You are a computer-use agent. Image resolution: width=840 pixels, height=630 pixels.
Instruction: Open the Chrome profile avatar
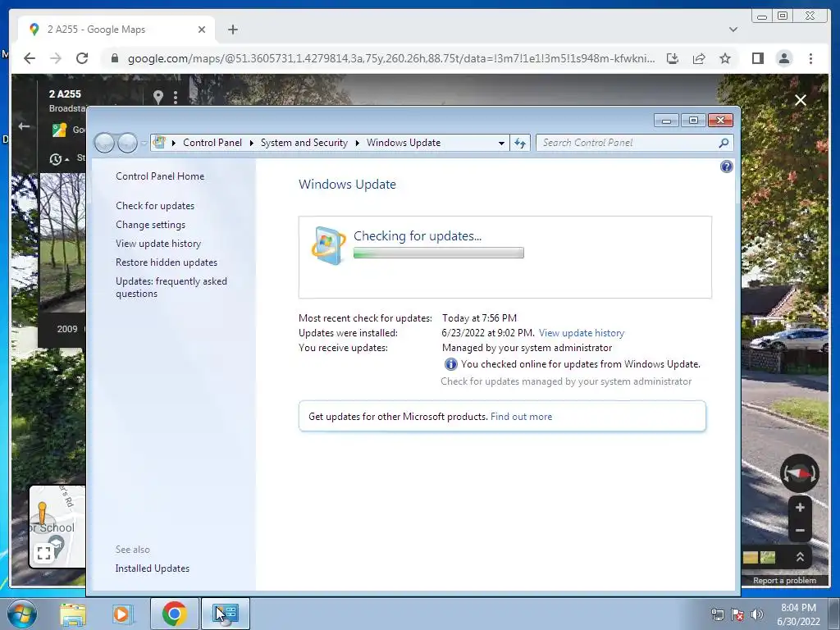click(783, 58)
